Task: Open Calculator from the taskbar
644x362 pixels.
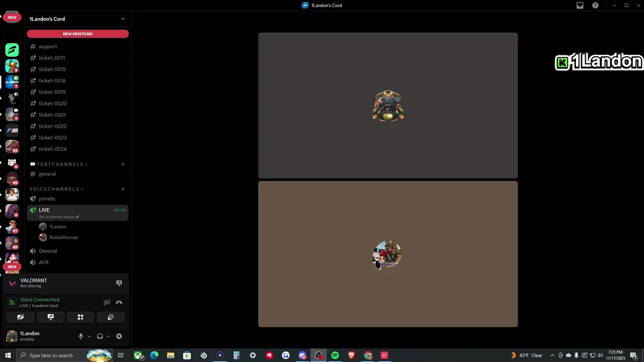Action: point(236,355)
